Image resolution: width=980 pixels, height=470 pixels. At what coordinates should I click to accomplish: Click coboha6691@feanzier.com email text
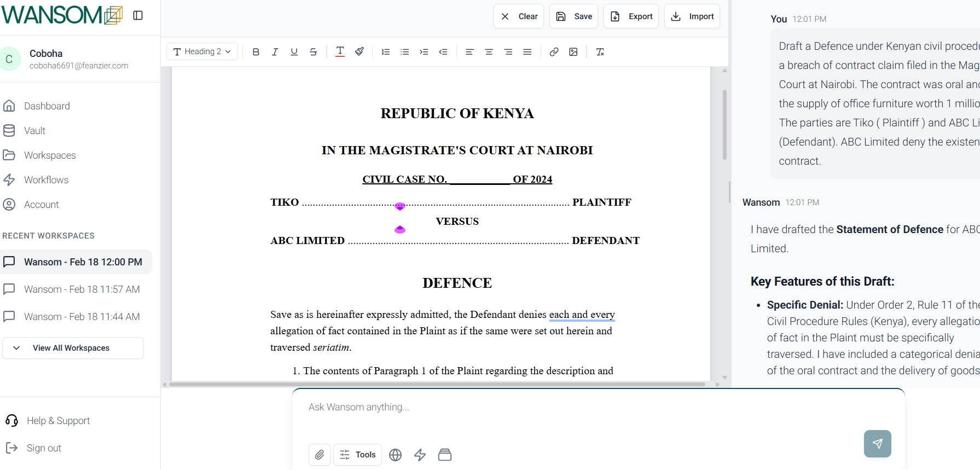click(79, 66)
